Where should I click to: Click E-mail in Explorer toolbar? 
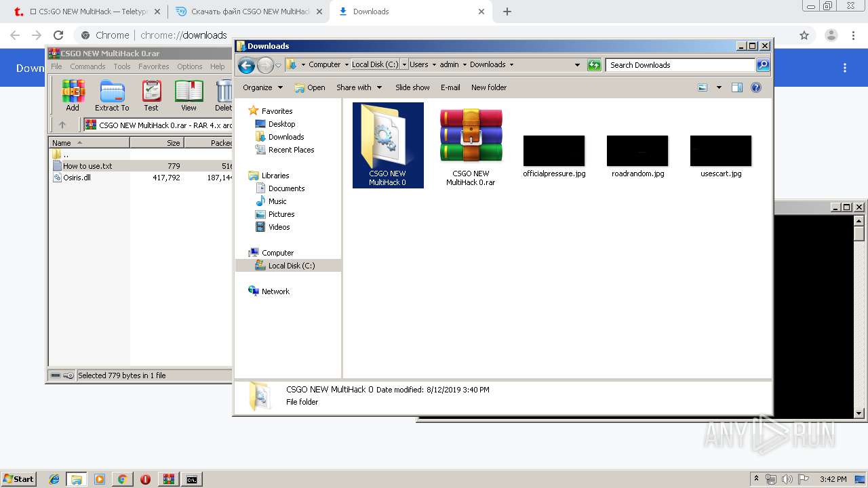[450, 87]
